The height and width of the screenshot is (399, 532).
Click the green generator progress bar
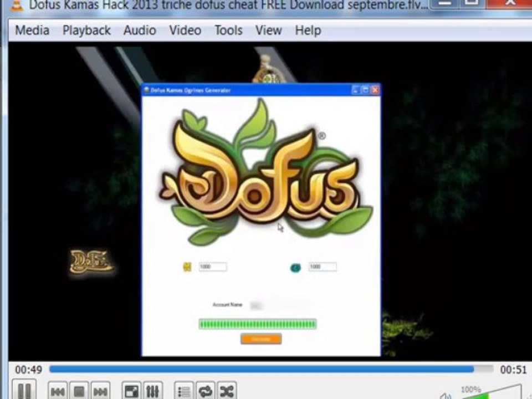click(258, 324)
